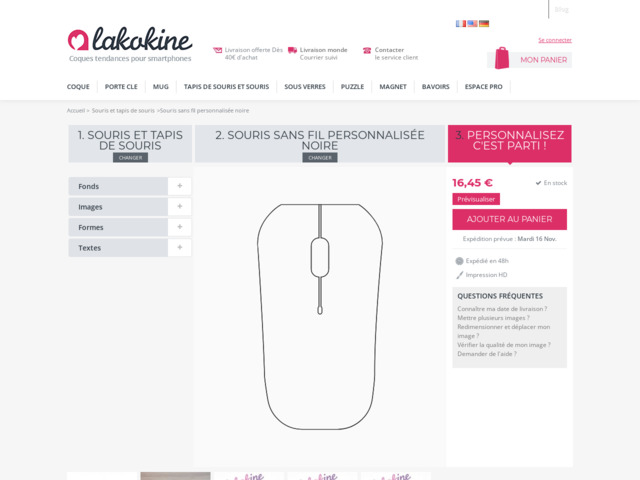
Task: Click the French flag language icon
Action: click(x=460, y=24)
